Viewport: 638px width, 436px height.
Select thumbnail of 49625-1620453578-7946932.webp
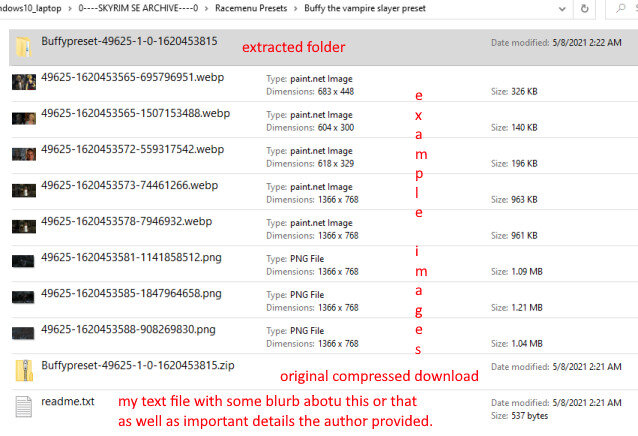pyautogui.click(x=24, y=227)
